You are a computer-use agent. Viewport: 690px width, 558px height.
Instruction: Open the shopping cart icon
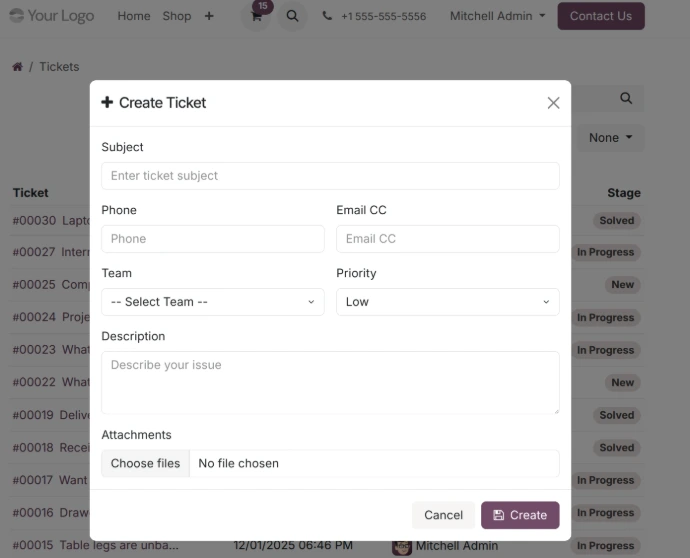pyautogui.click(x=257, y=16)
